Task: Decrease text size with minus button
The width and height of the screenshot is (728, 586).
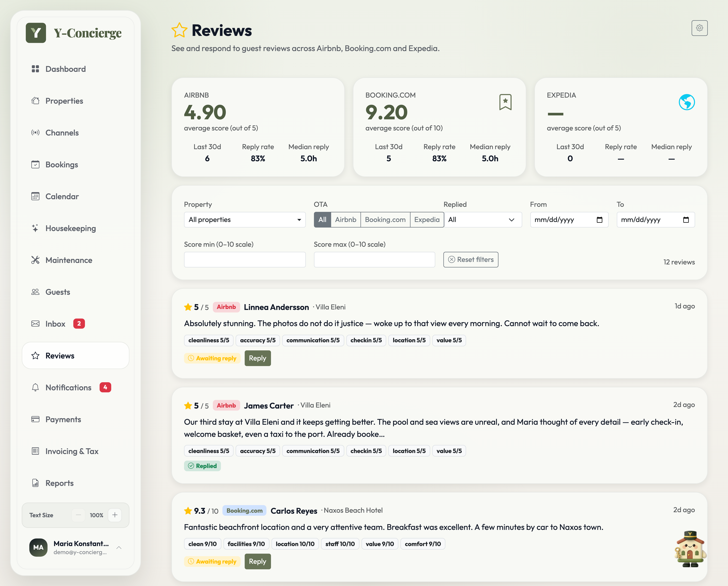Action: pyautogui.click(x=78, y=515)
